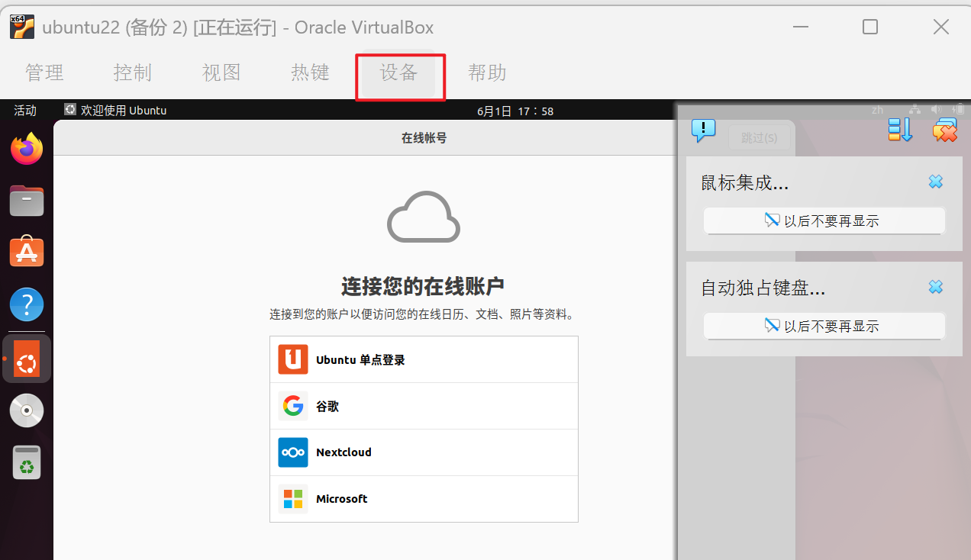This screenshot has width=971, height=560.
Task: Click the 活动 activities button
Action: point(25,111)
